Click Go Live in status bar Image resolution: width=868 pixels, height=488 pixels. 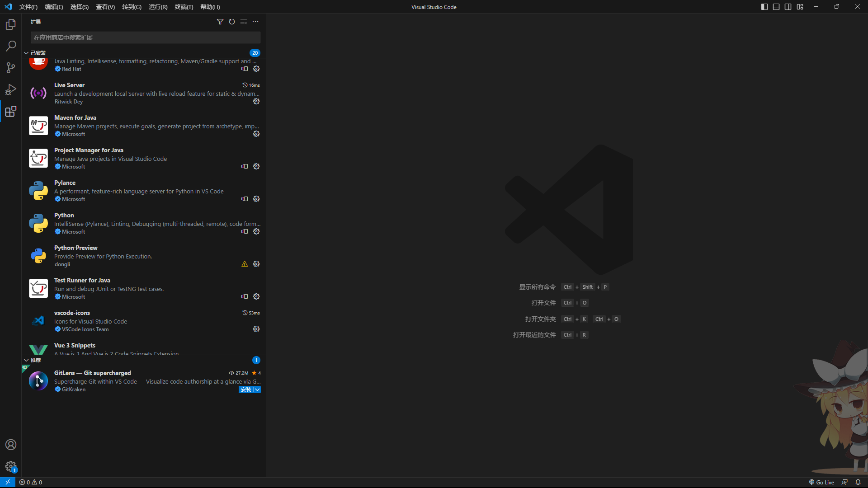pos(821,482)
